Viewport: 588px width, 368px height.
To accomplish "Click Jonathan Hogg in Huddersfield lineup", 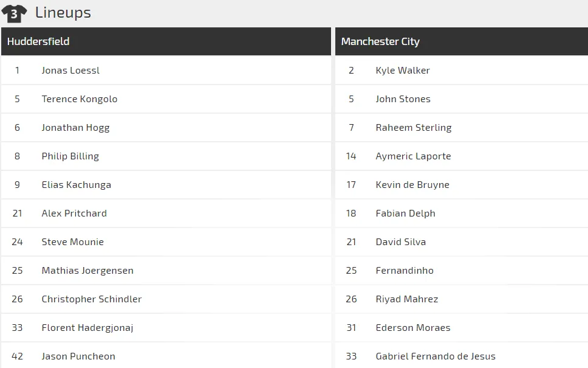I will (x=75, y=128).
